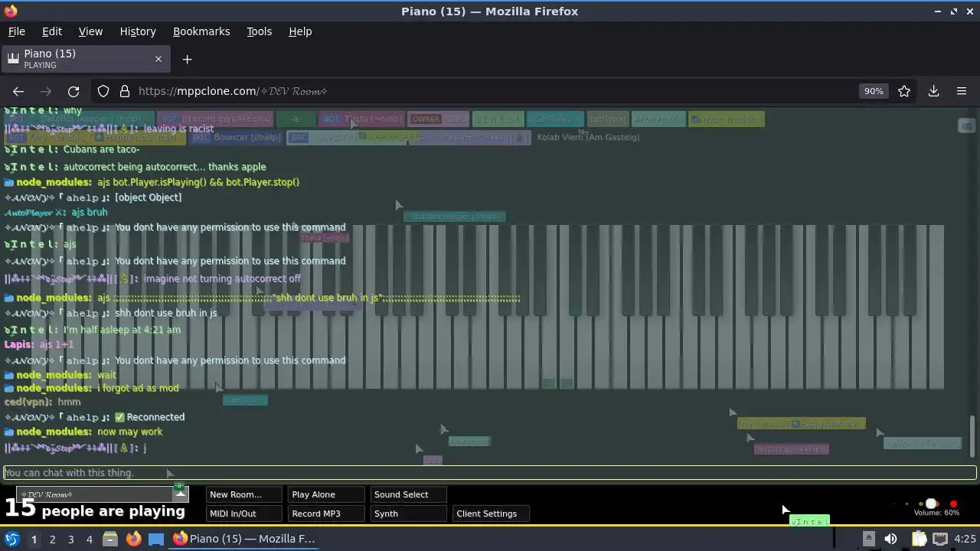This screenshot has width=980, height=551.
Task: Click the site security padlock icon
Action: click(125, 91)
